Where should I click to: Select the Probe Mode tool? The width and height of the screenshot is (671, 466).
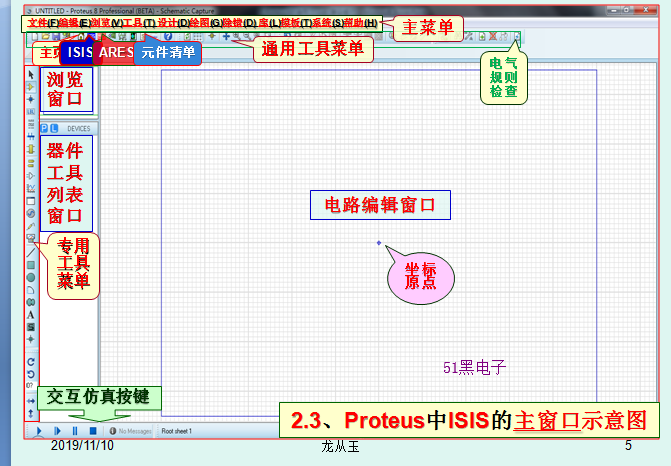[x=31, y=226]
